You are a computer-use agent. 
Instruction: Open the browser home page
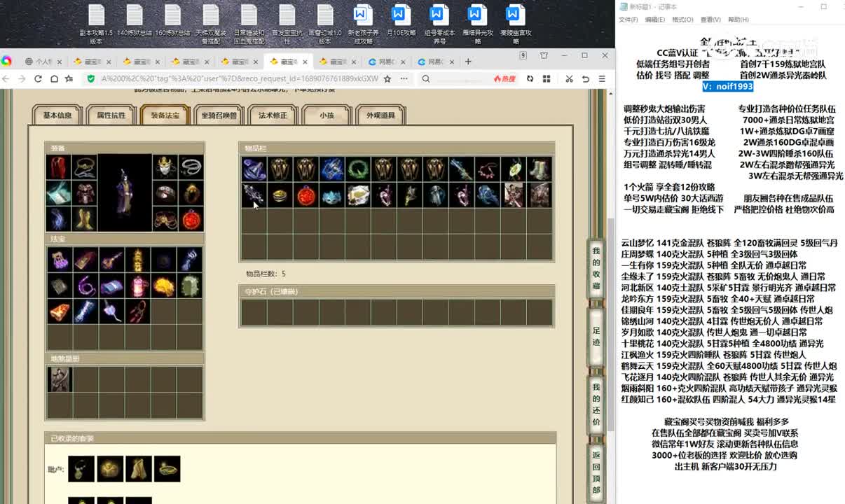[x=54, y=79]
